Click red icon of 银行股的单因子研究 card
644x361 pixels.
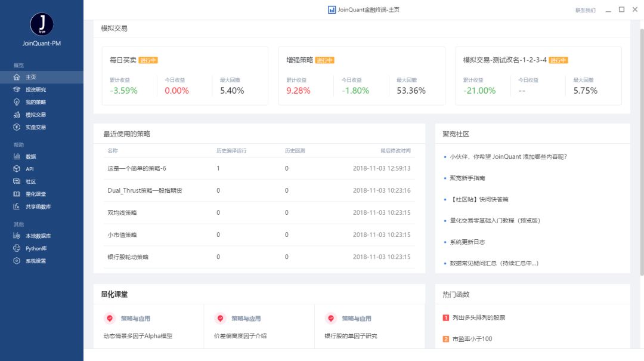coord(330,318)
